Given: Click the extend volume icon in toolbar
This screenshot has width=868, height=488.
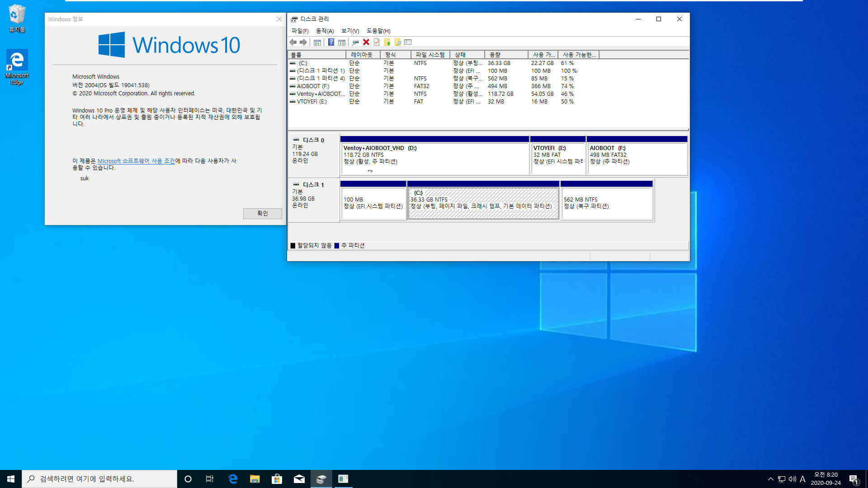Looking at the screenshot, I should 388,42.
